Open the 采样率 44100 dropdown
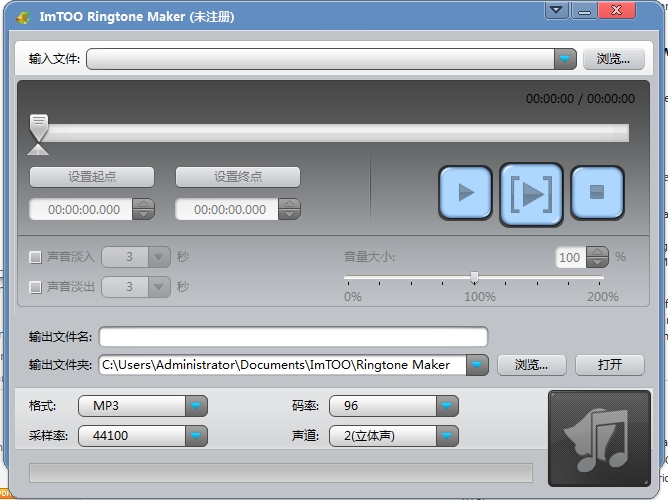 [196, 436]
